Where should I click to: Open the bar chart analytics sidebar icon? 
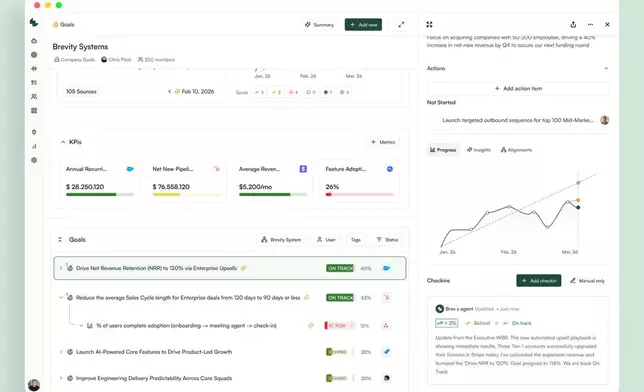34,146
